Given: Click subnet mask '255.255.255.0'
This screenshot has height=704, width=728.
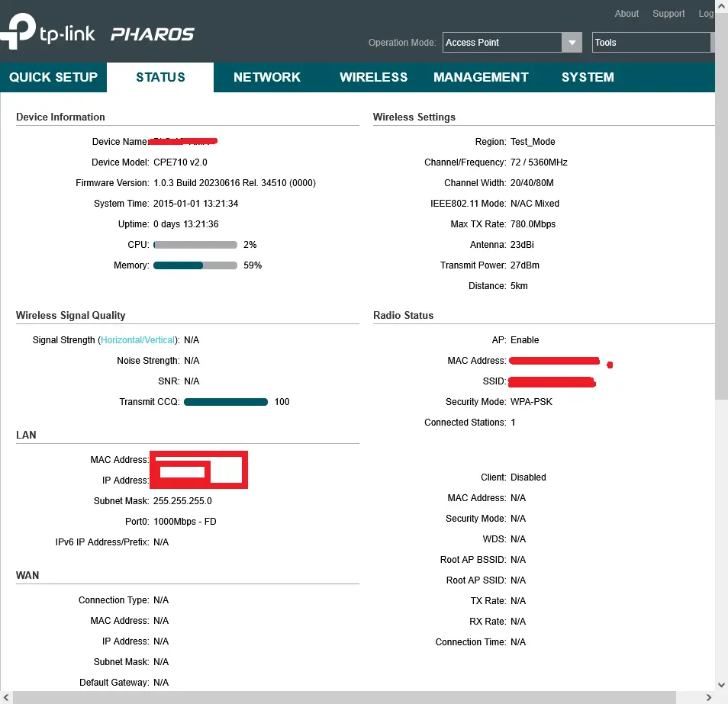Looking at the screenshot, I should point(182,501).
